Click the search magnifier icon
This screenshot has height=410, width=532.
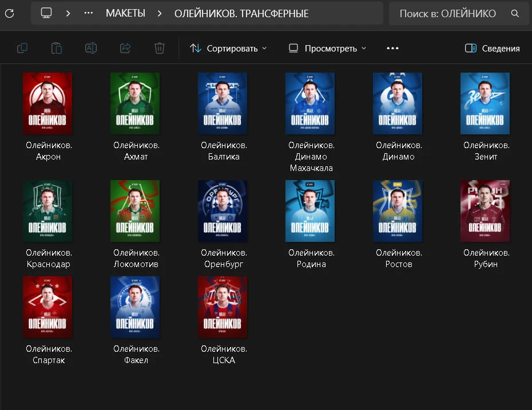(515, 13)
